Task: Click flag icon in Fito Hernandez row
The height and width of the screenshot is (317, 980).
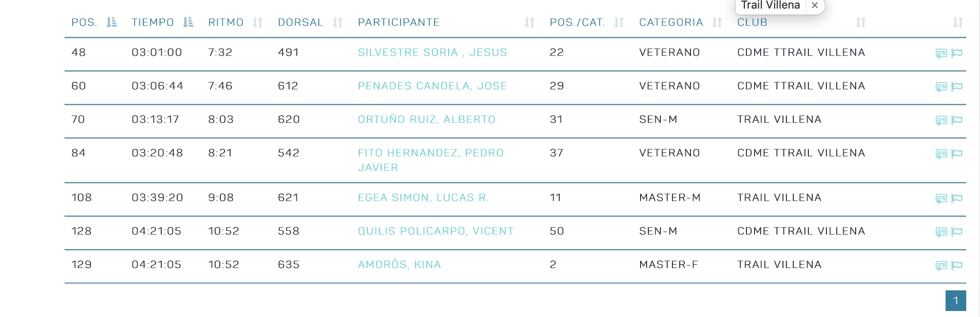Action: click(x=957, y=154)
